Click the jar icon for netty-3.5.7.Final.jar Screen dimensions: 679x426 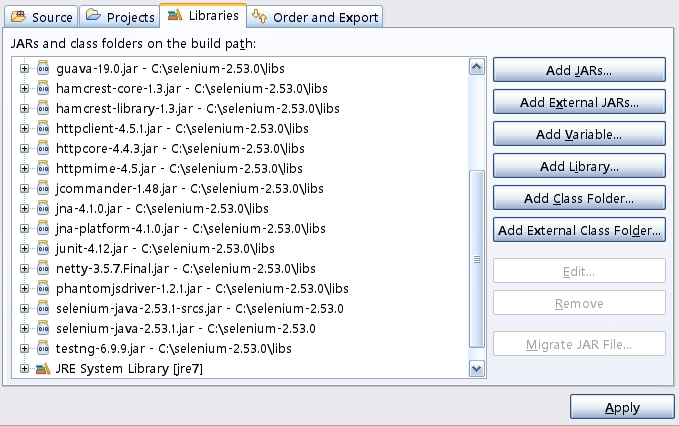pos(43,268)
